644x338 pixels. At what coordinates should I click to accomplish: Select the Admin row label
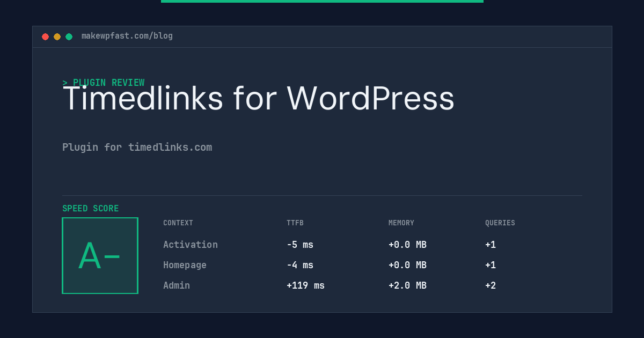coord(177,285)
